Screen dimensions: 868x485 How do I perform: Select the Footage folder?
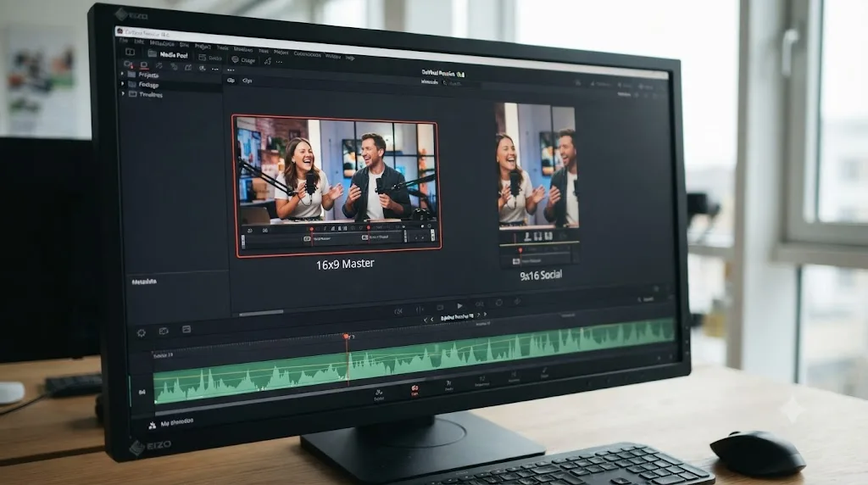point(143,84)
